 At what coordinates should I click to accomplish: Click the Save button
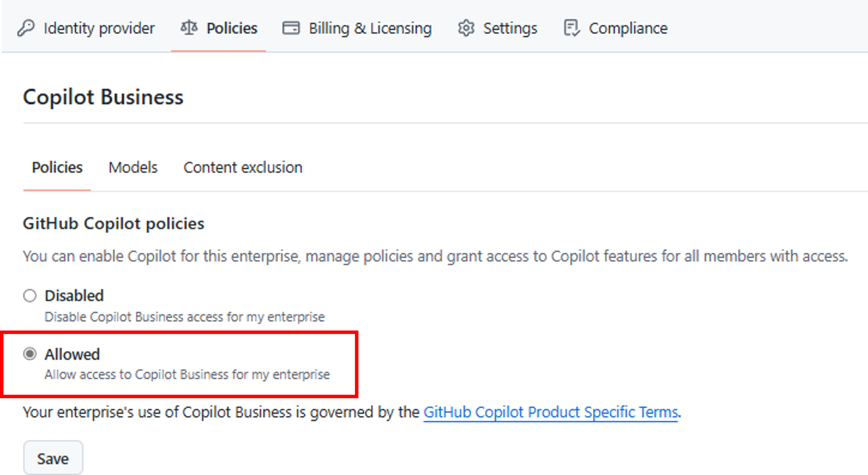pos(53,458)
